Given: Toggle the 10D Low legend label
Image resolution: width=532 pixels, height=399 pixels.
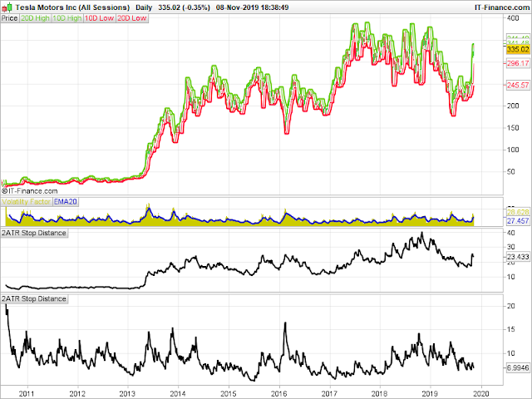Looking at the screenshot, I should click(99, 18).
